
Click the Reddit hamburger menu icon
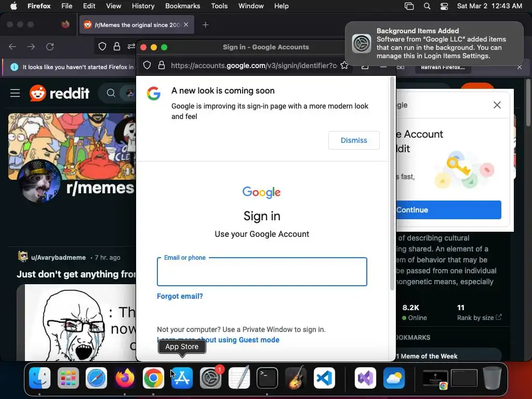click(15, 93)
